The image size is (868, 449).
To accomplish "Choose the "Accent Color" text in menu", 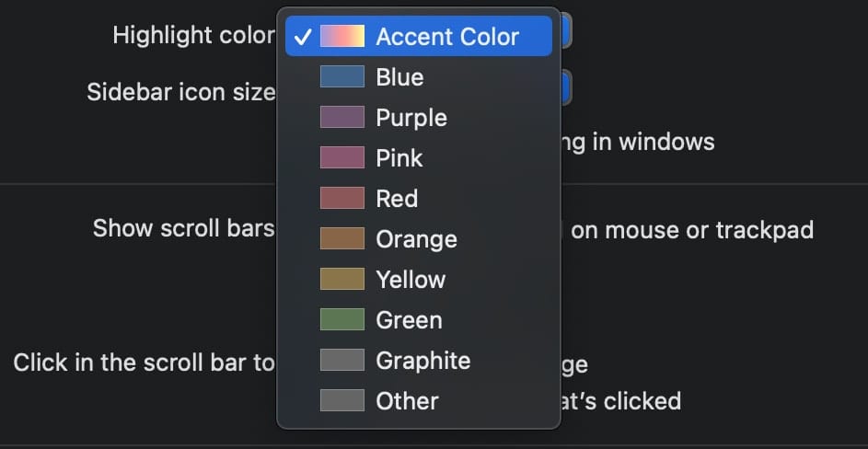I will [447, 37].
